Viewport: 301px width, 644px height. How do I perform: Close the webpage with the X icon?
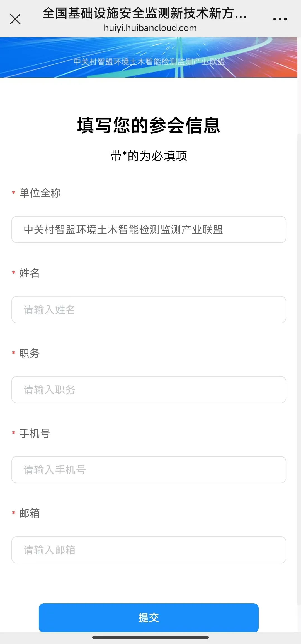coord(15,19)
